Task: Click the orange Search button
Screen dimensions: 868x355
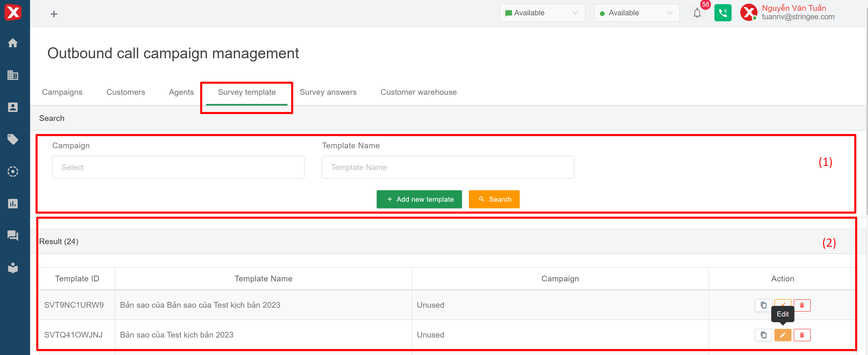Action: coord(494,199)
